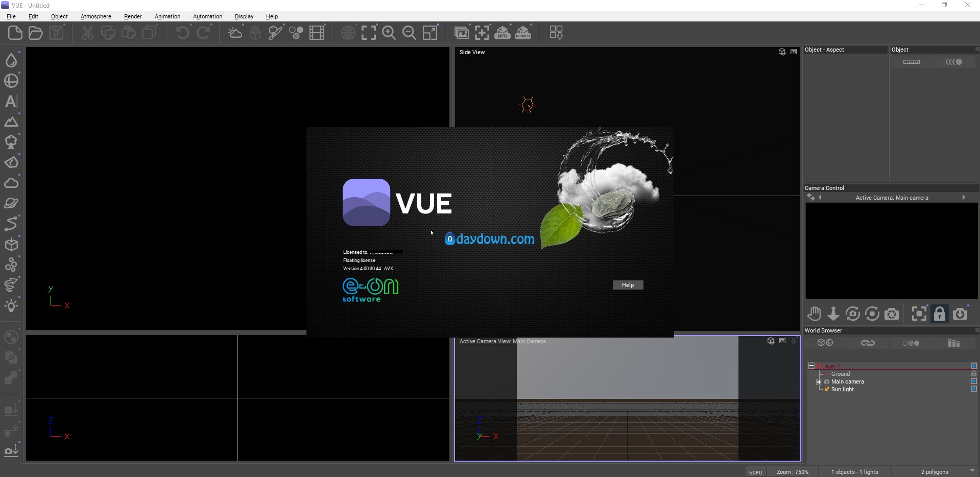Click the Redo arrow icon

pos(203,33)
